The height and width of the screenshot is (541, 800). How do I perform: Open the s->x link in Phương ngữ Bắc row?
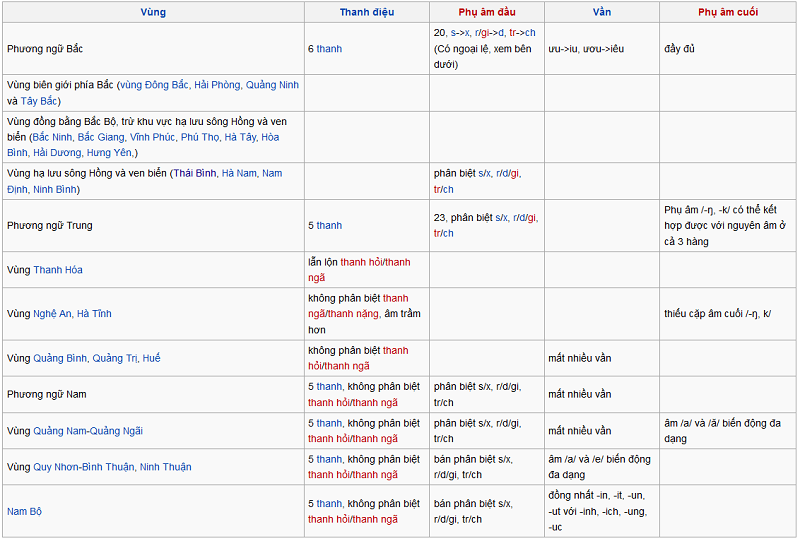460,33
